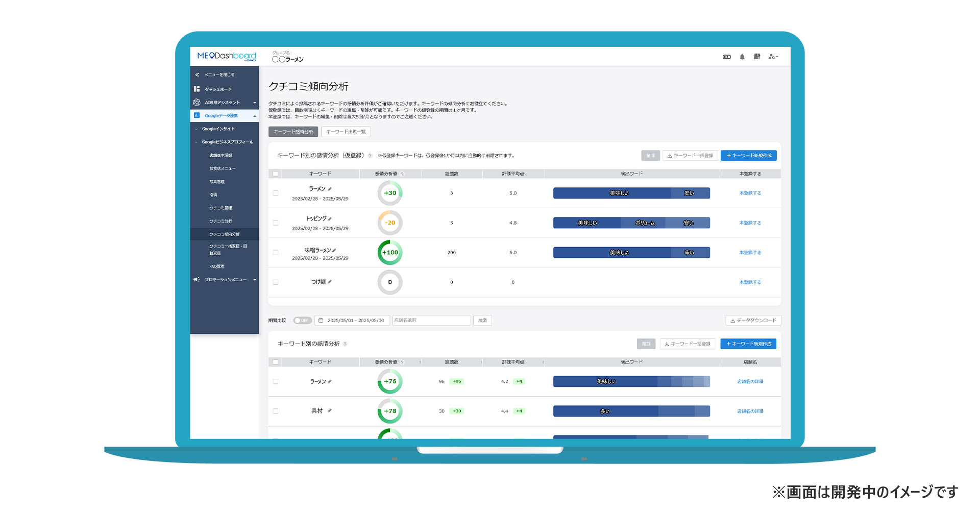Click the edit pencil beside 味噌ラーメン
Screen dimensions: 980x513
pos(334,251)
